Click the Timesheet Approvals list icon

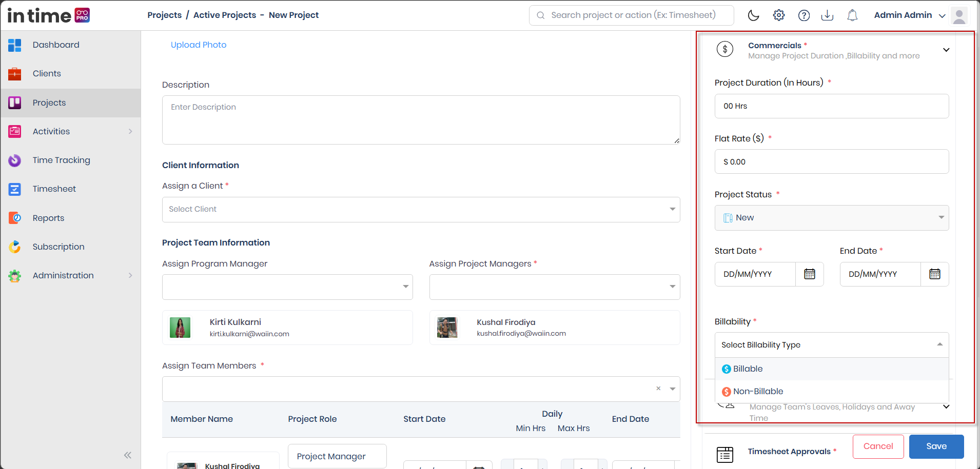click(x=725, y=454)
